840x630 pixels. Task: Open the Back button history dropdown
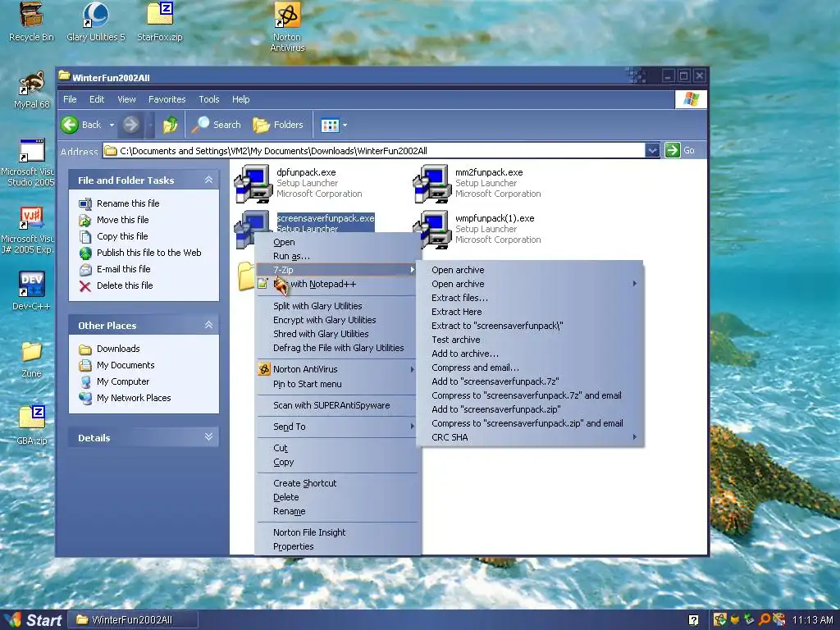(112, 125)
